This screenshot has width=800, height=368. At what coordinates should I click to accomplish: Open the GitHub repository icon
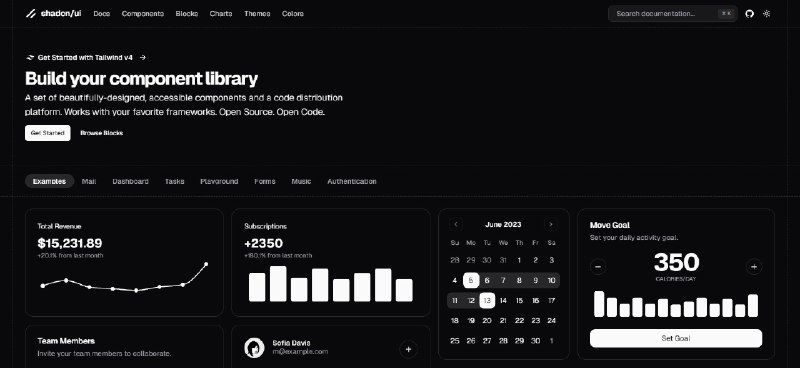749,14
